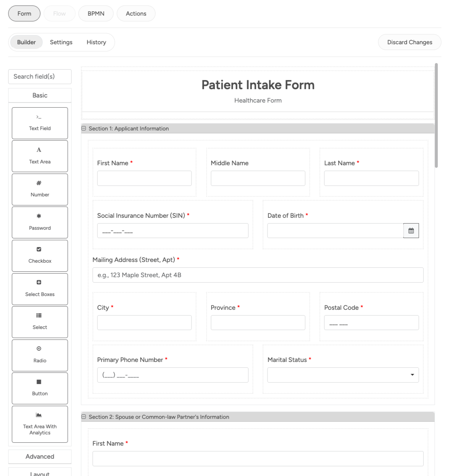Collapse Section 1: Applicant Information panel
The image size is (473, 476).
pyautogui.click(x=84, y=129)
